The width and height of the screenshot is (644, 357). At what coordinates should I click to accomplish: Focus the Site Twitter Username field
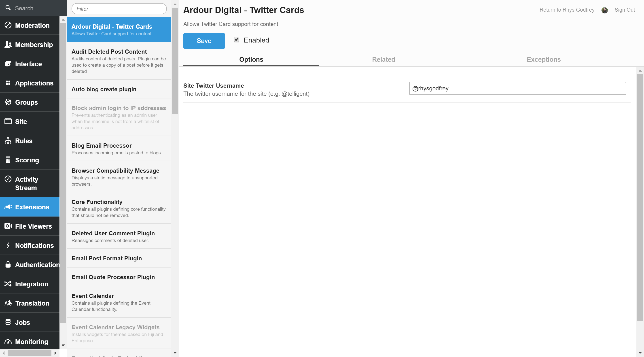517,89
